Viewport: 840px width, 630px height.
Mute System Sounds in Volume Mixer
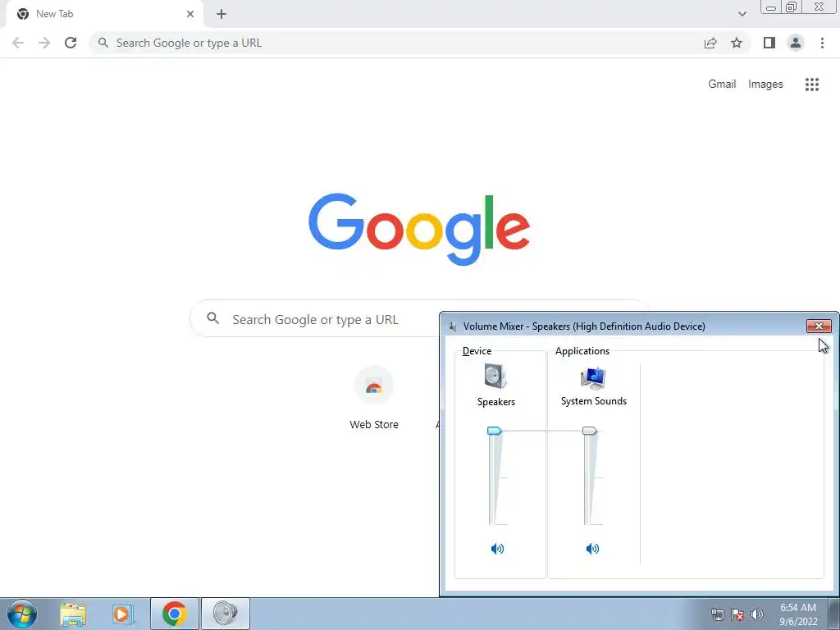click(x=592, y=549)
